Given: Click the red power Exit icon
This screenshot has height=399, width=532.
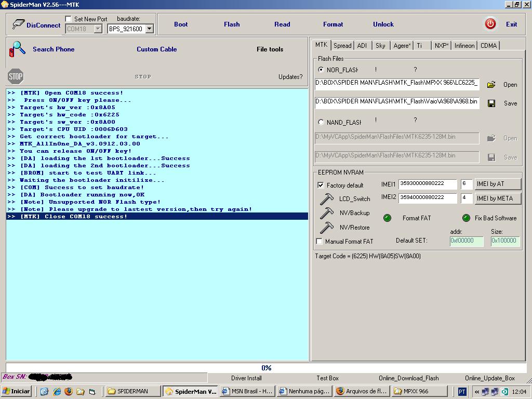Looking at the screenshot, I should point(490,24).
